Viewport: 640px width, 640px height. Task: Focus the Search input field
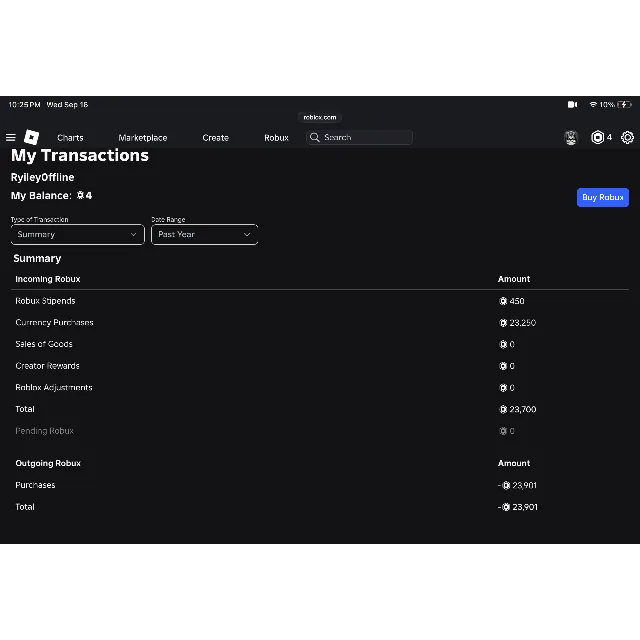(359, 138)
